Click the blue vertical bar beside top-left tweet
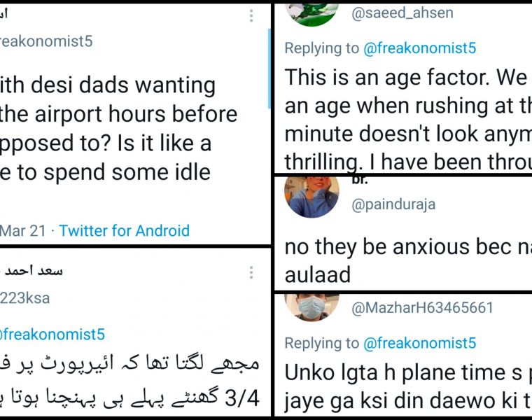The width and height of the screenshot is (532, 420). pos(269,69)
